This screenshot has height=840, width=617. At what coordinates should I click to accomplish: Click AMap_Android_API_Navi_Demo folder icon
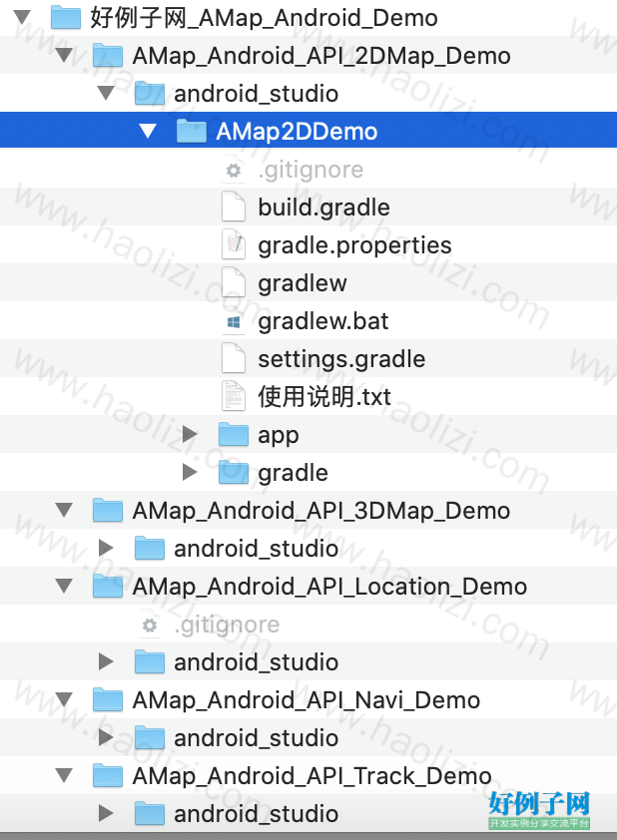(x=108, y=699)
